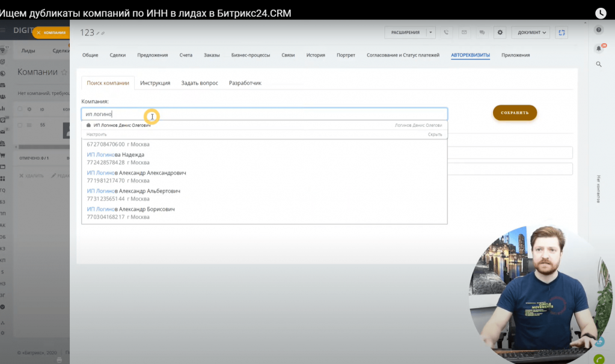The width and height of the screenshot is (615, 364).
Task: Click Настроить link in suggestion popup
Action: click(x=96, y=135)
